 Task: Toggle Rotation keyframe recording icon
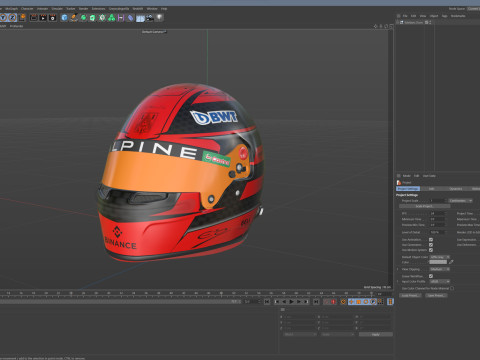coord(366,302)
